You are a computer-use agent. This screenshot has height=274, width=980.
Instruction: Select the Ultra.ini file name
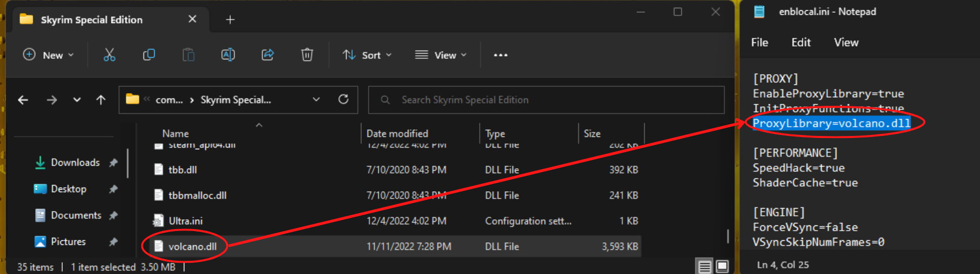pos(186,221)
